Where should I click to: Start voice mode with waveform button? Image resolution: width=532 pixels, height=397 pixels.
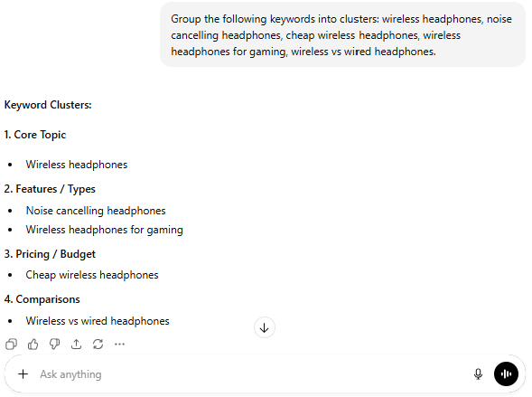(x=506, y=373)
